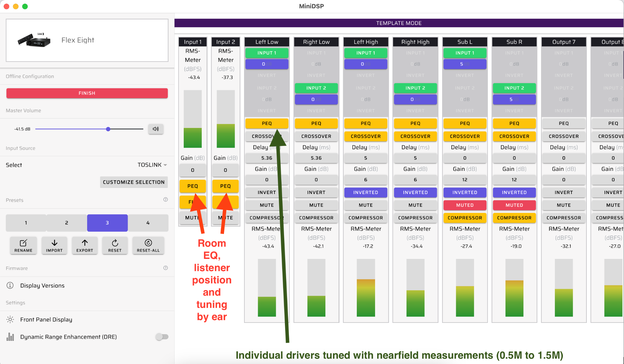Click the Input 2 gain value field
Viewport: 624px width, 364px height.
tap(225, 170)
